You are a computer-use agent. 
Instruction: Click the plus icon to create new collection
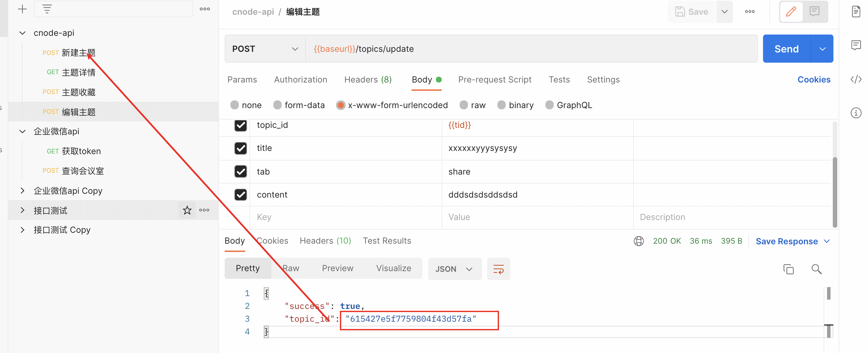(x=22, y=9)
